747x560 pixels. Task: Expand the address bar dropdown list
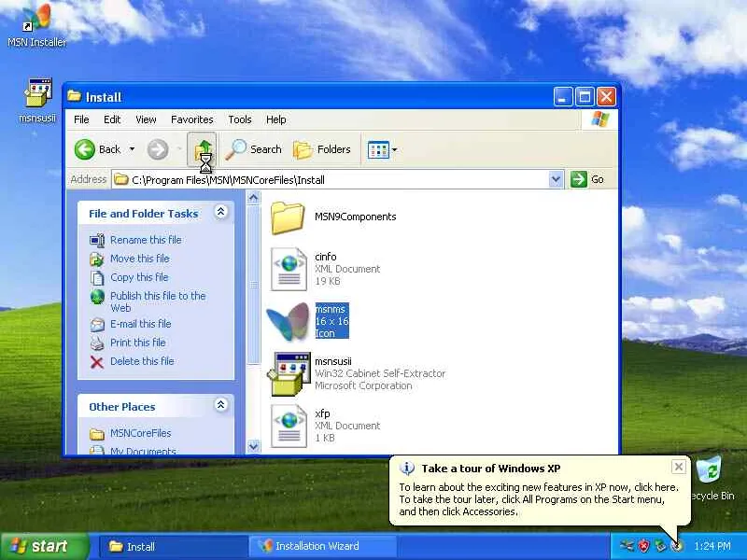tap(556, 179)
